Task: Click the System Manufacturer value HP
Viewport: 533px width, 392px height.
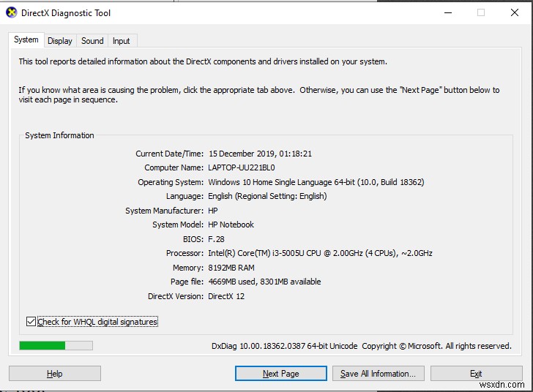Action: (x=213, y=211)
